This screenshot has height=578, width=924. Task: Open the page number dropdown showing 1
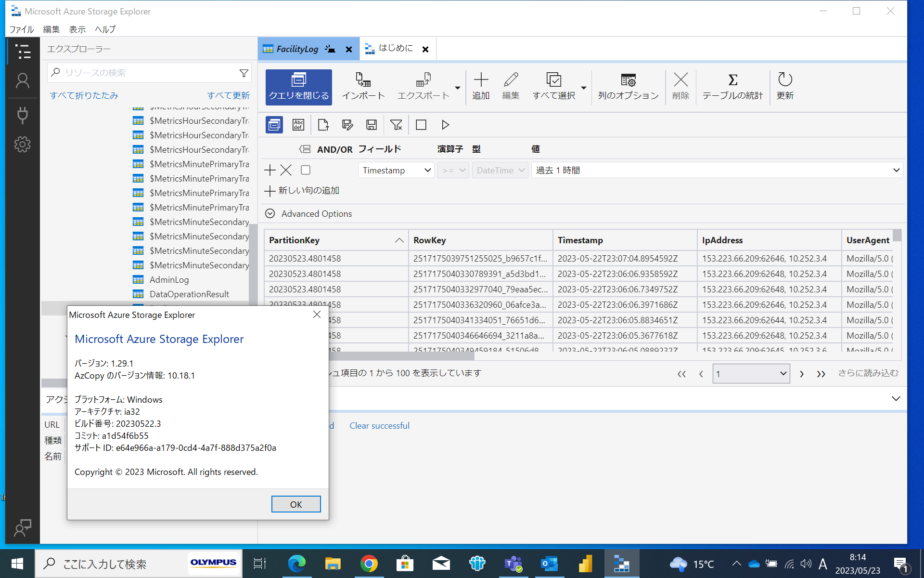coord(751,373)
